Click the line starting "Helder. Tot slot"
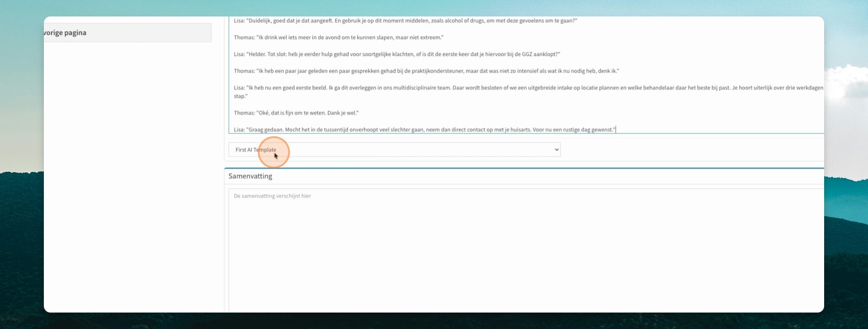The width and height of the screenshot is (868, 329). [397, 54]
